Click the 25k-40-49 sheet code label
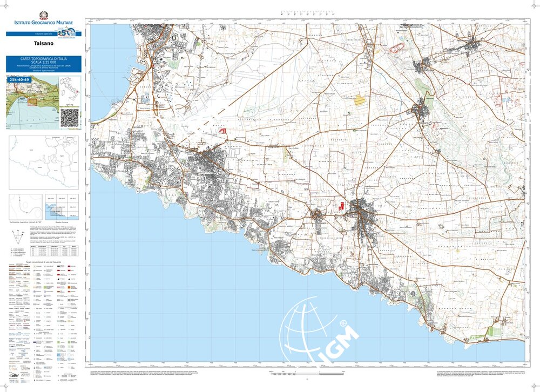 coord(19,79)
